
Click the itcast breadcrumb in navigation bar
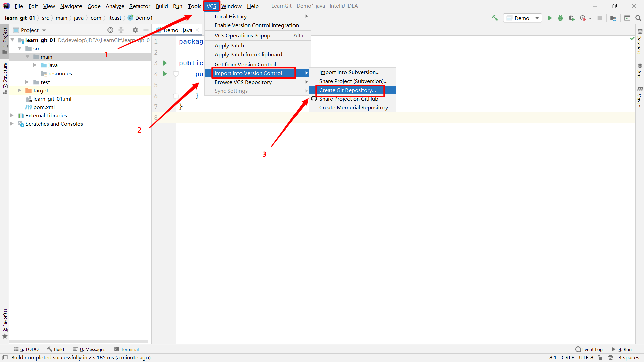pos(115,18)
